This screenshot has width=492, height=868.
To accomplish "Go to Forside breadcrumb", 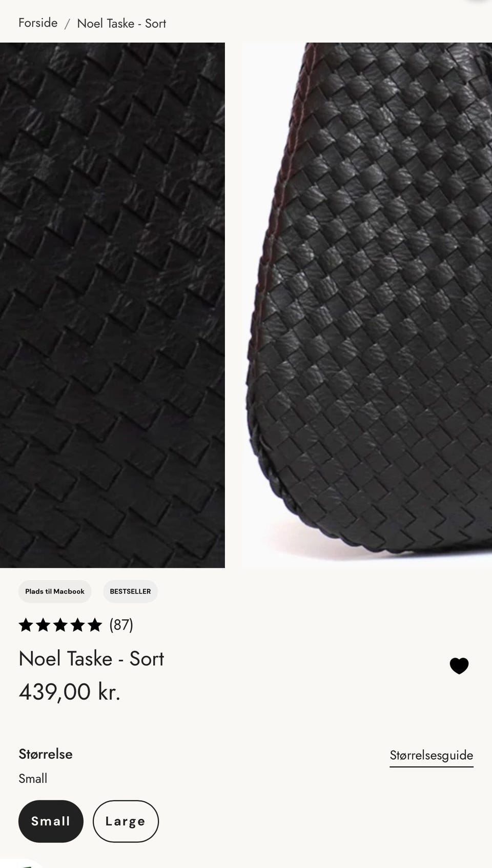I will click(x=38, y=23).
